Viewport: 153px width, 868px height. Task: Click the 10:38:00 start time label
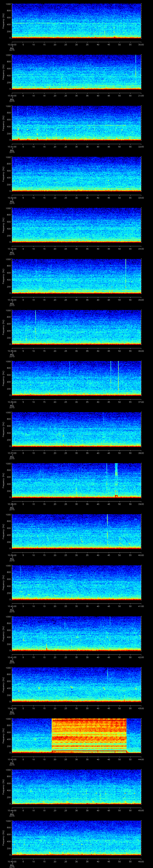click(x=12, y=504)
